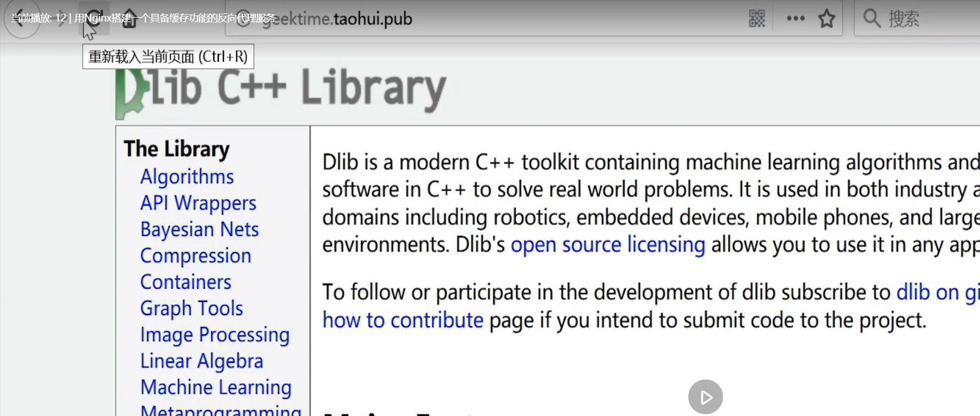Open the Image Processing link
The width and height of the screenshot is (980, 416).
coord(215,335)
